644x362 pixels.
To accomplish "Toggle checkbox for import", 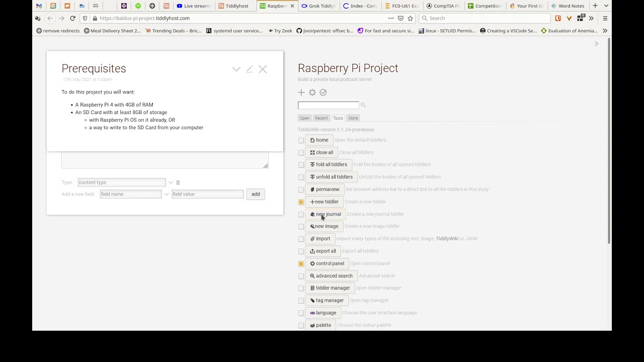I will [x=301, y=239].
